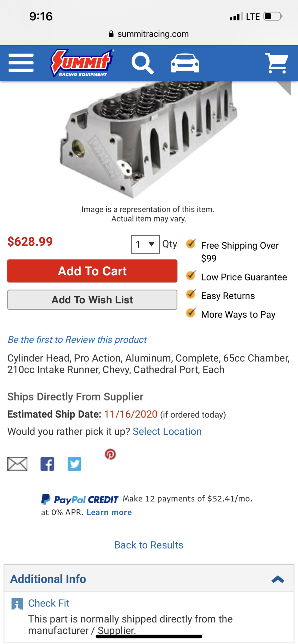The width and height of the screenshot is (298, 644).
Task: Tap the summitracing.com address bar
Action: (x=149, y=34)
